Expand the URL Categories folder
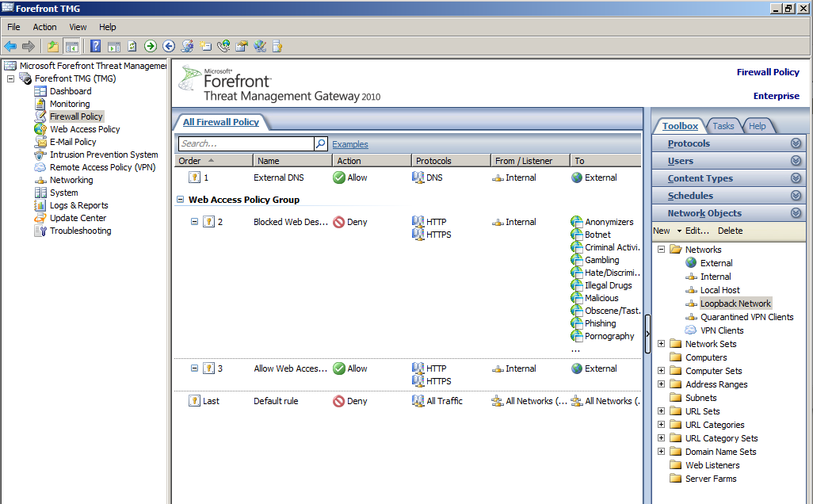 pos(661,425)
